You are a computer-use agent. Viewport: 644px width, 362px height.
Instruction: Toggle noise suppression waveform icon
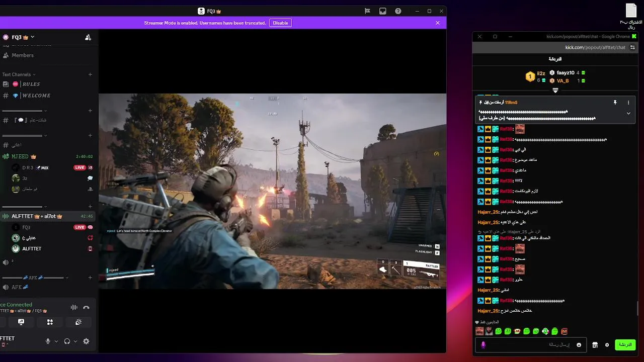pyautogui.click(x=74, y=308)
